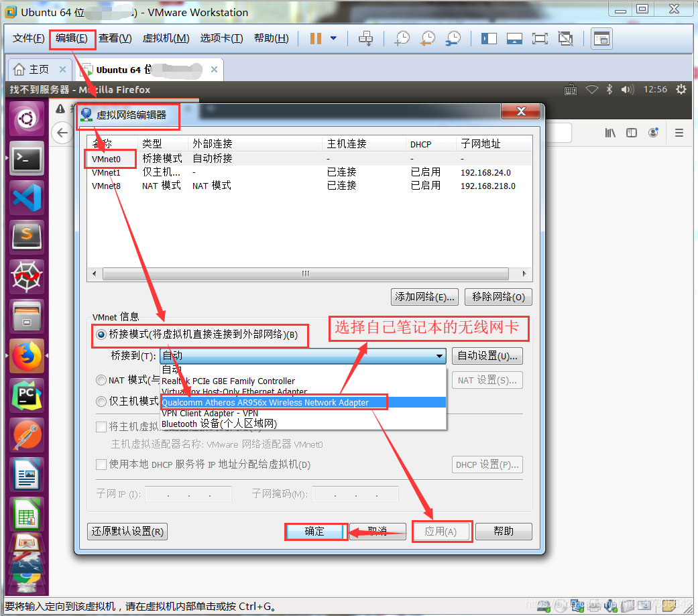Toggle the library sidebar view icon

coord(489,39)
